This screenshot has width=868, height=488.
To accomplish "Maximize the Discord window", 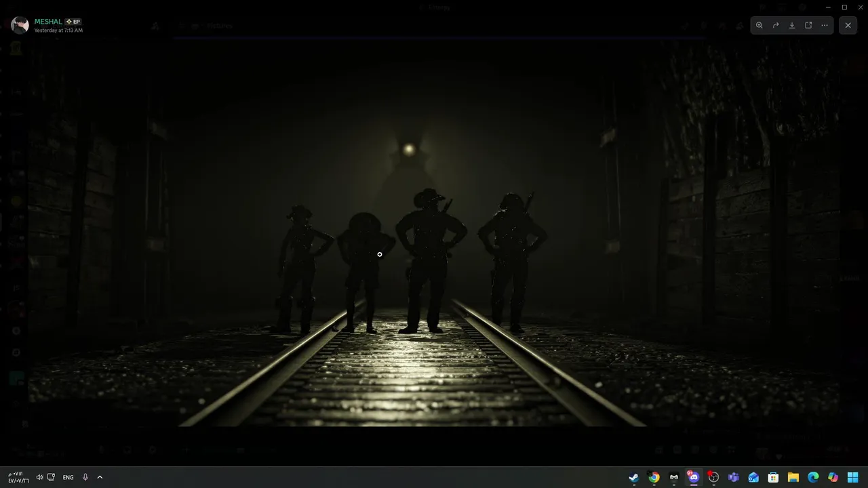I will 844,7.
